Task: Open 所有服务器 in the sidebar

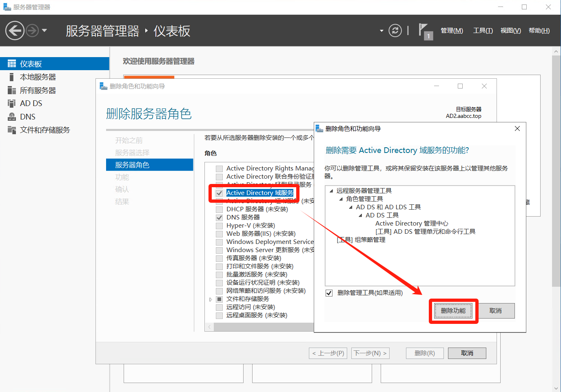Action: click(x=38, y=90)
